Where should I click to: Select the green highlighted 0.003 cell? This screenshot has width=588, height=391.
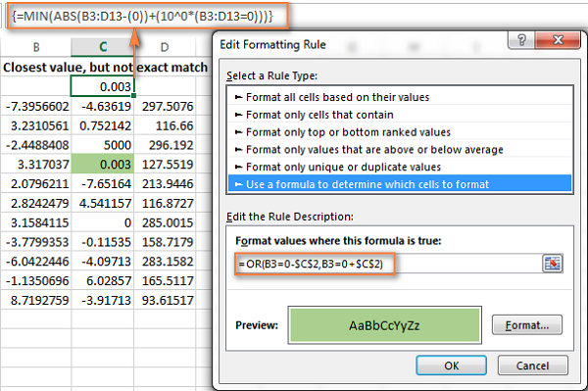pos(102,165)
